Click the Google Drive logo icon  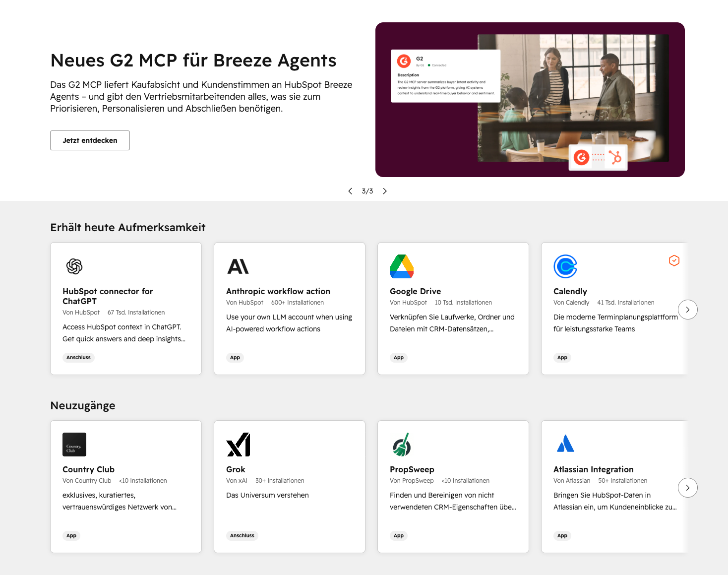coord(402,266)
